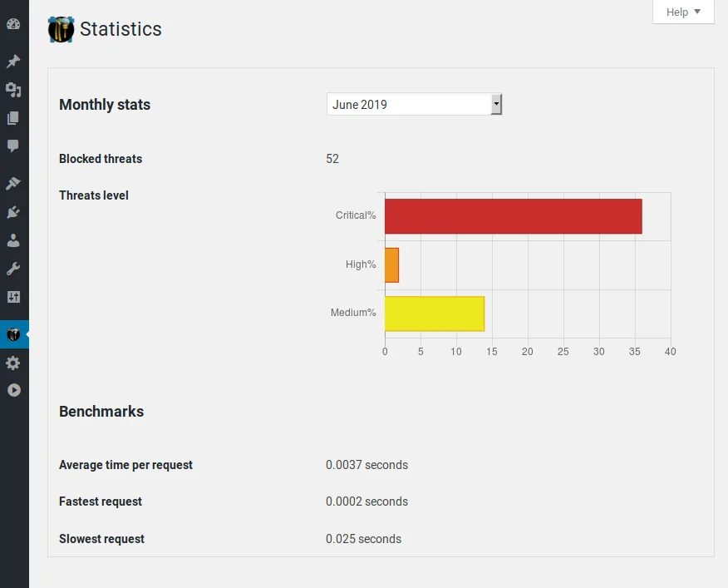The image size is (728, 588).
Task: Open the Pages icon in sidebar
Action: tap(13, 118)
